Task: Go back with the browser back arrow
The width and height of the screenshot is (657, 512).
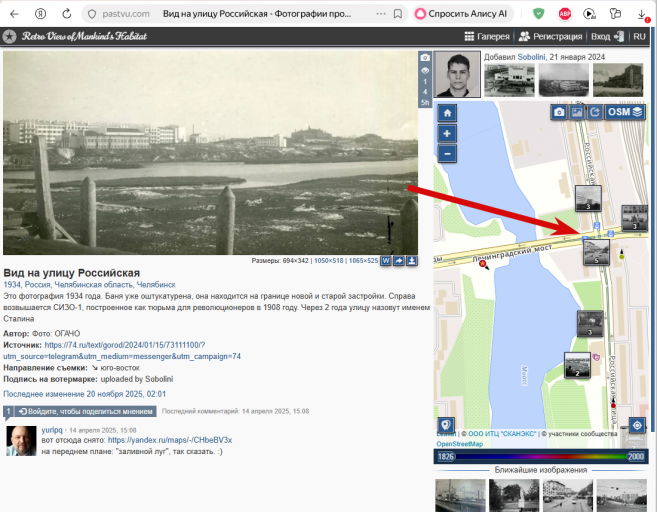Action: [x=14, y=14]
